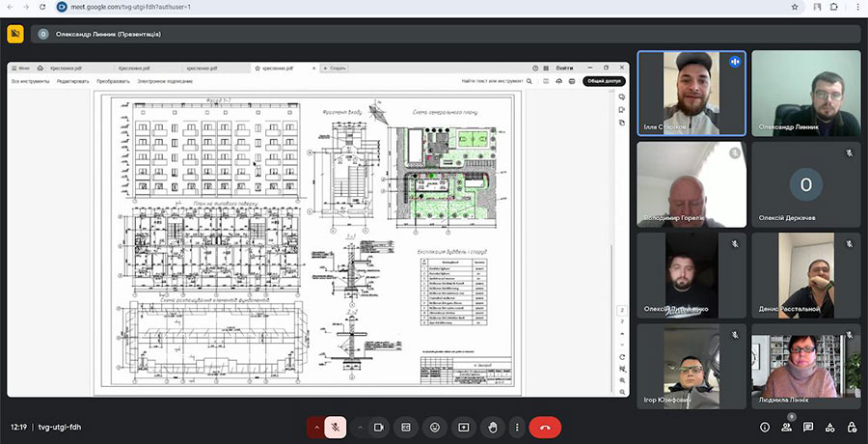
Task: Open the activities icon
Action: (x=830, y=427)
